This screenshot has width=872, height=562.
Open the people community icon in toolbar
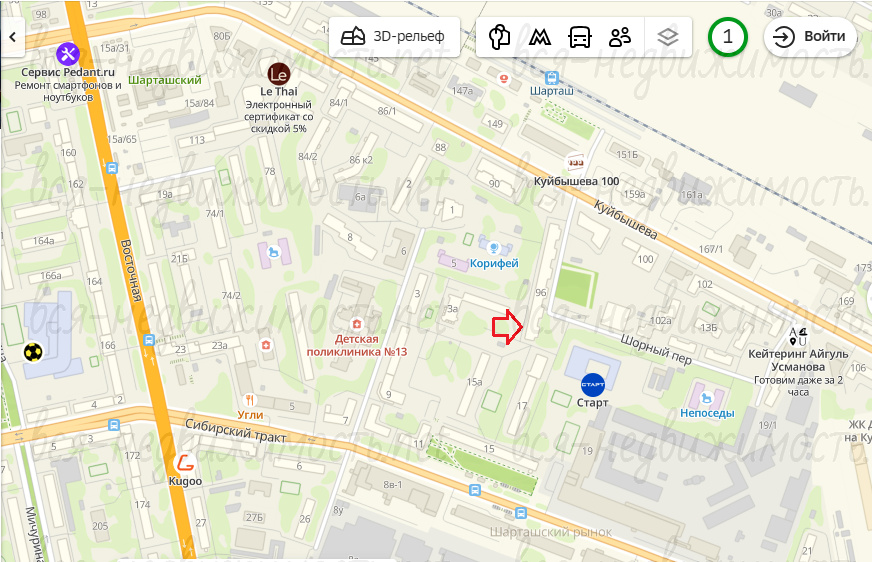pyautogui.click(x=620, y=37)
